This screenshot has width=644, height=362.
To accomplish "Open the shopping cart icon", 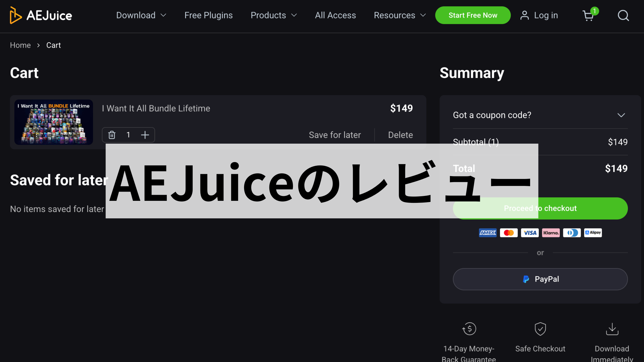I will (x=588, y=16).
